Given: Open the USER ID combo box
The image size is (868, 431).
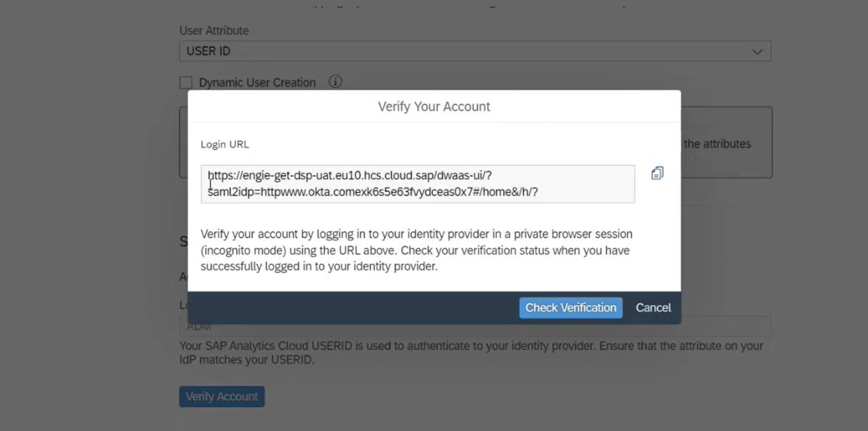Looking at the screenshot, I should coord(475,51).
